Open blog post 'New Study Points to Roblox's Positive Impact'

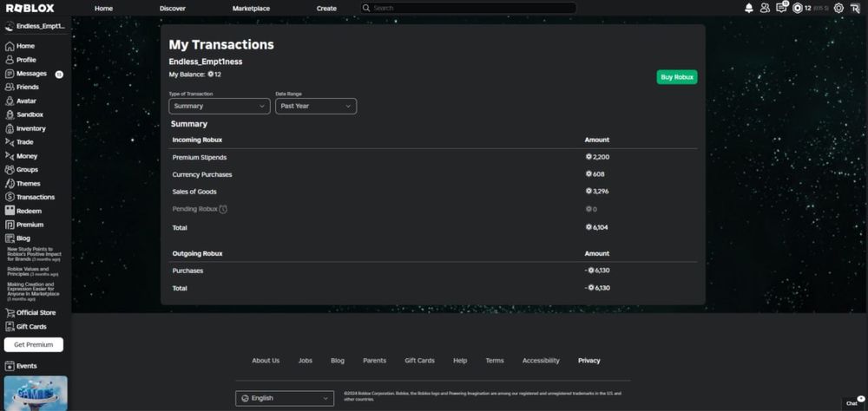tap(34, 254)
